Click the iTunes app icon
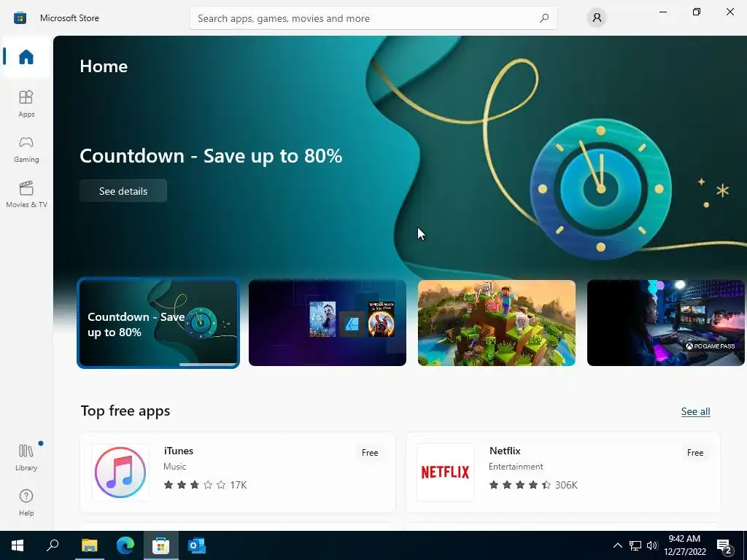The height and width of the screenshot is (560, 747). (120, 472)
